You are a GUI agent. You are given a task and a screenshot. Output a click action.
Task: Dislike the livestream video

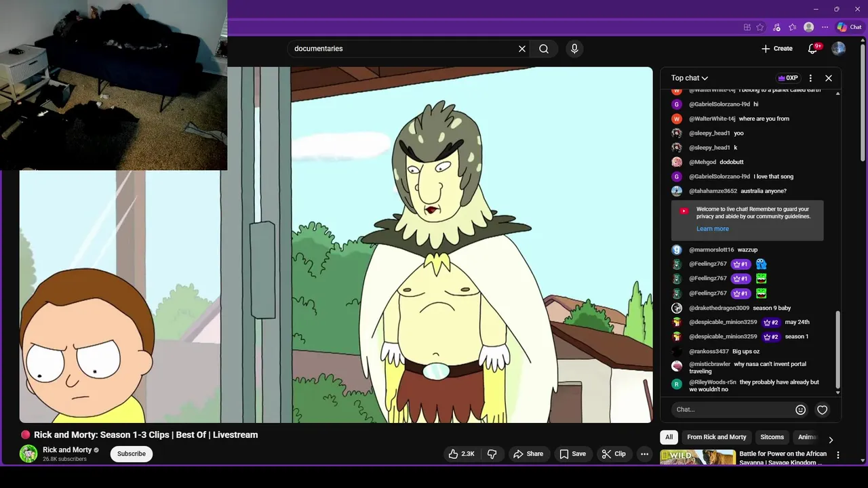pos(492,454)
